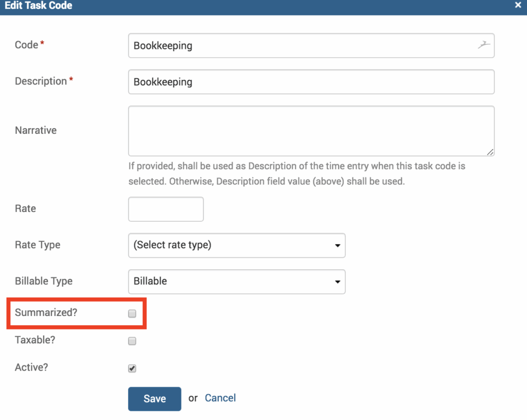Click into the Description text field

click(311, 82)
